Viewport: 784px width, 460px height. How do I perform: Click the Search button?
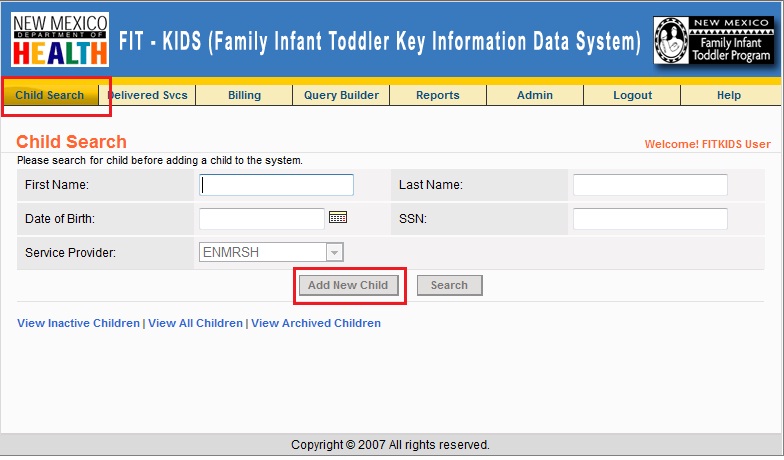coord(450,285)
